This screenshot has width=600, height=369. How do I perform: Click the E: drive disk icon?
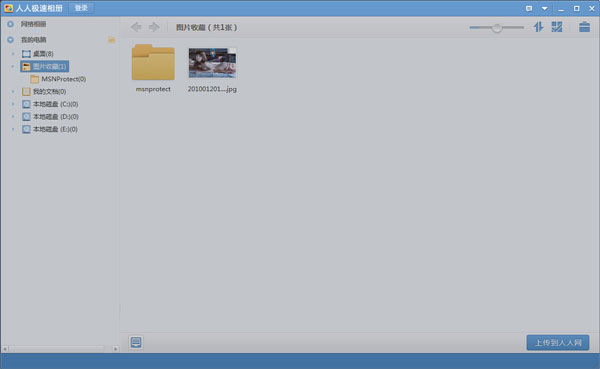click(26, 129)
